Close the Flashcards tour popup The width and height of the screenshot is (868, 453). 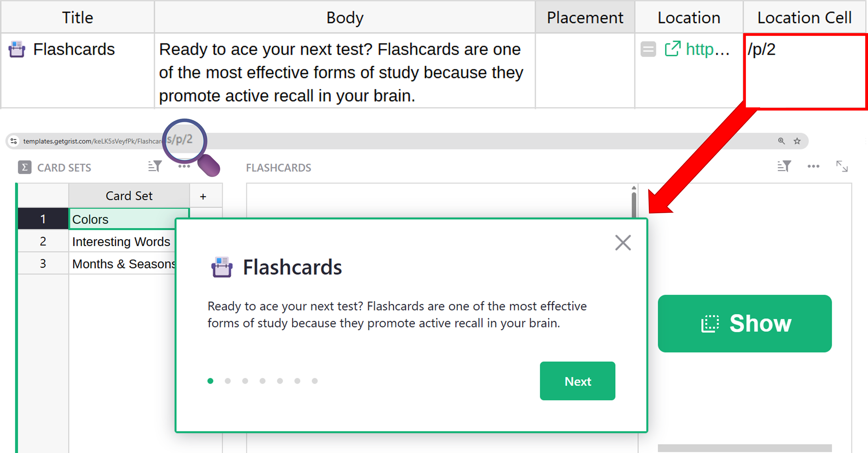click(623, 243)
